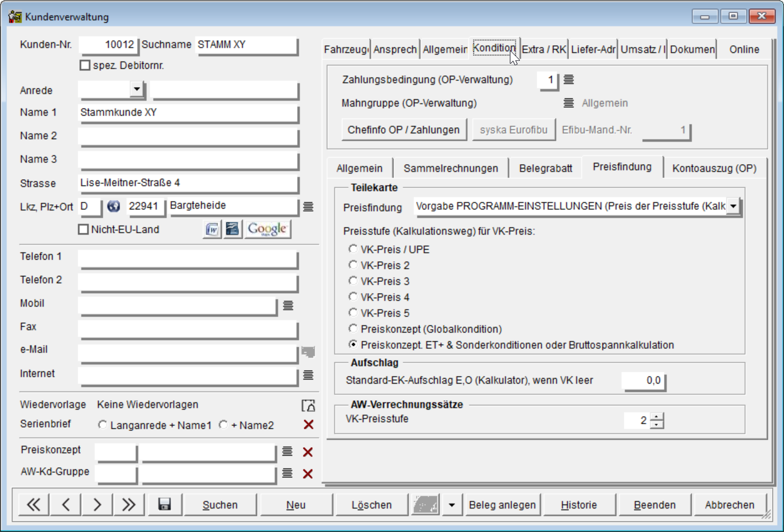The height and width of the screenshot is (532, 784).
Task: Click the save diskette icon
Action: 164,505
